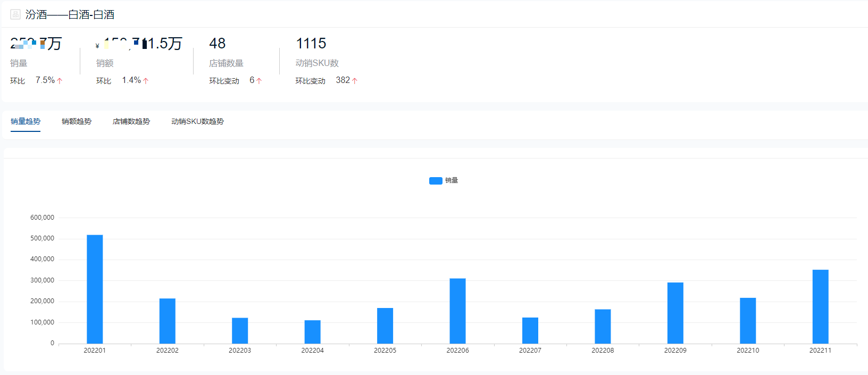Click the red up arrow next to 7.5%
The height and width of the screenshot is (375, 868).
pyautogui.click(x=60, y=81)
